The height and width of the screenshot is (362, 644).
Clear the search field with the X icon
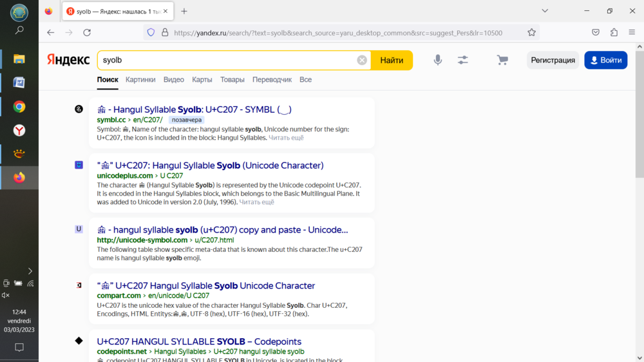click(x=362, y=60)
